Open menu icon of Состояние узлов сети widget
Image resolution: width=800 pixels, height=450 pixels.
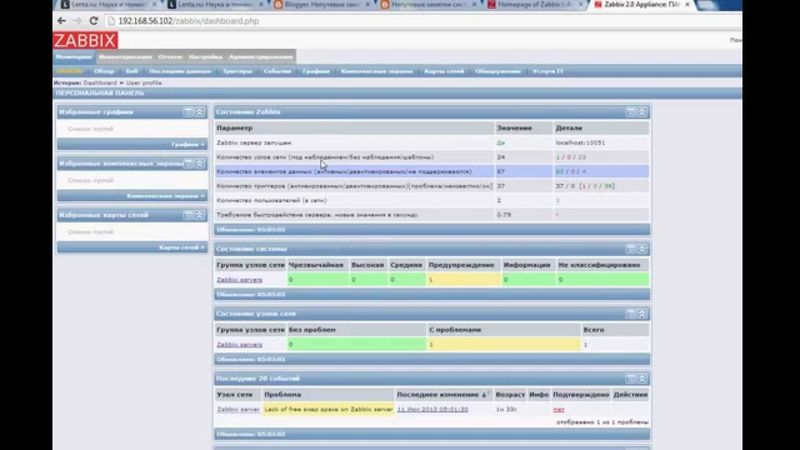click(631, 314)
